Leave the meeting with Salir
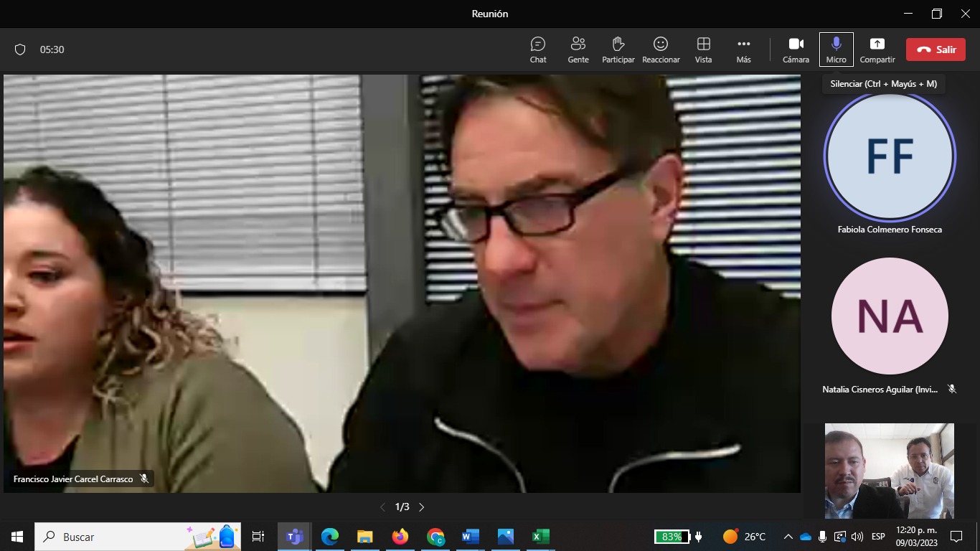Image resolution: width=980 pixels, height=551 pixels. [936, 50]
